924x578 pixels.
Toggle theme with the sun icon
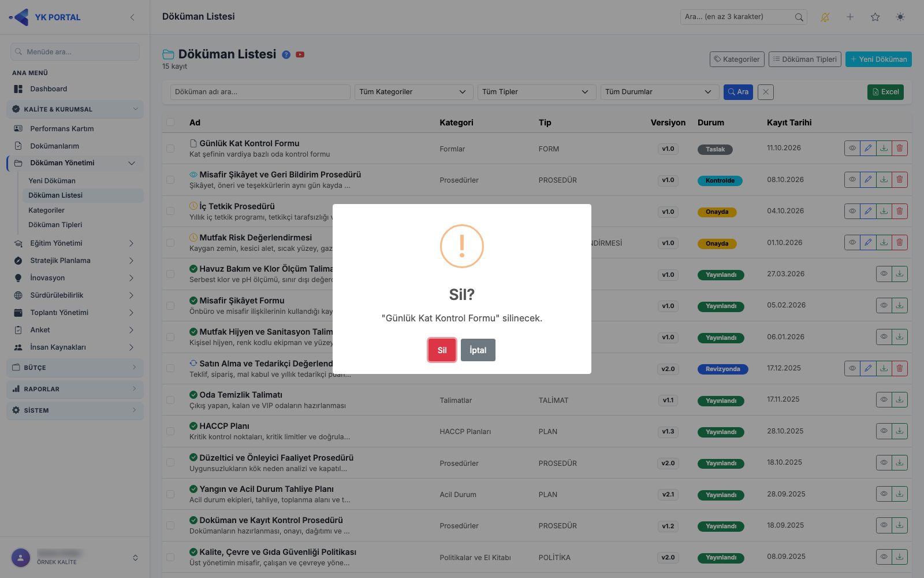pyautogui.click(x=900, y=17)
